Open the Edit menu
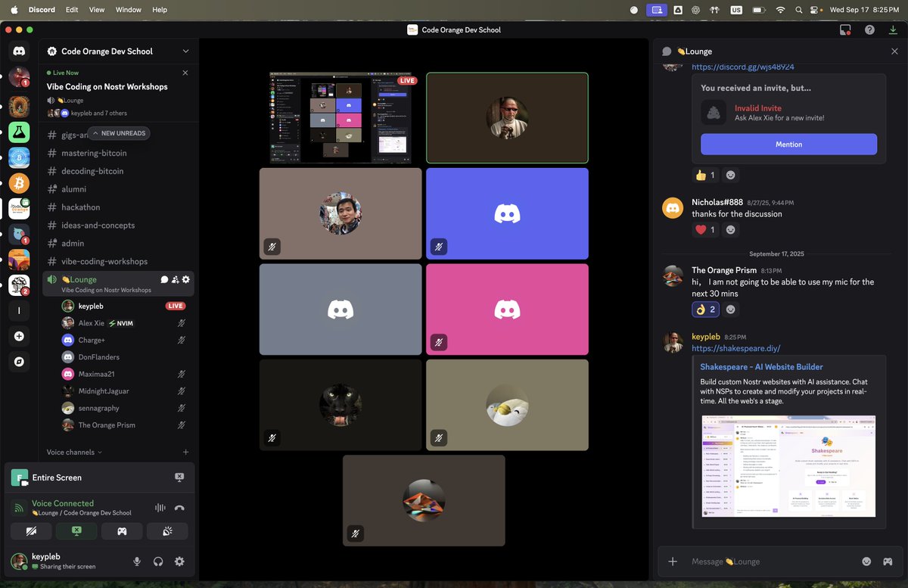The width and height of the screenshot is (908, 588). [x=72, y=10]
